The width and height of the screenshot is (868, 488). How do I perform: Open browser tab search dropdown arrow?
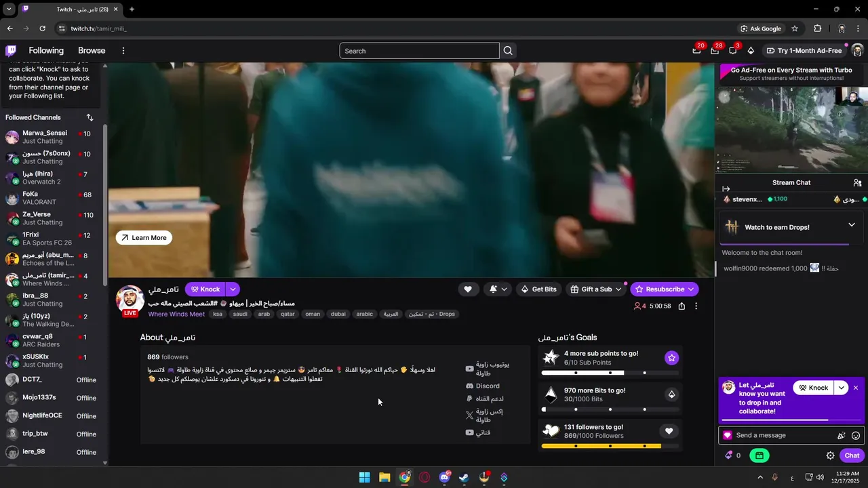click(x=7, y=9)
